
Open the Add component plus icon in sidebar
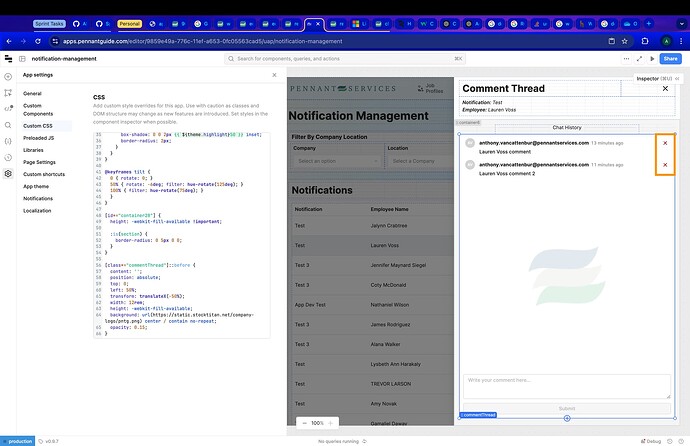pos(8,77)
